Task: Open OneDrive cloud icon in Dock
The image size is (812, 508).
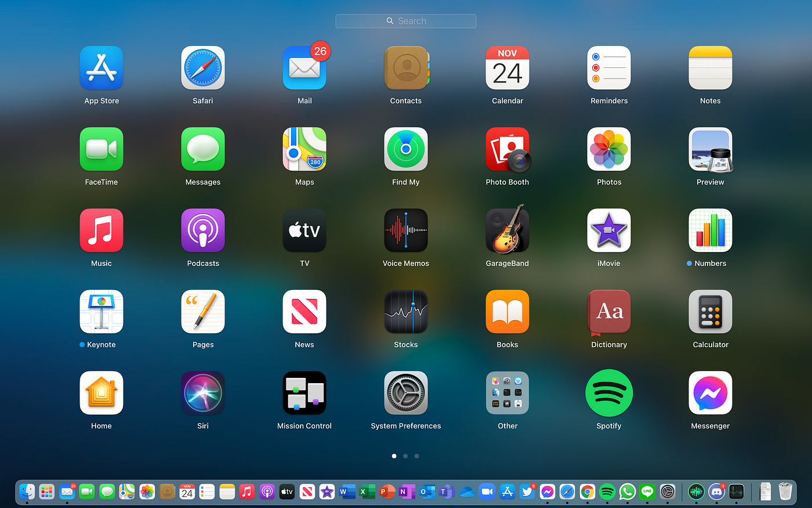Action: [467, 492]
